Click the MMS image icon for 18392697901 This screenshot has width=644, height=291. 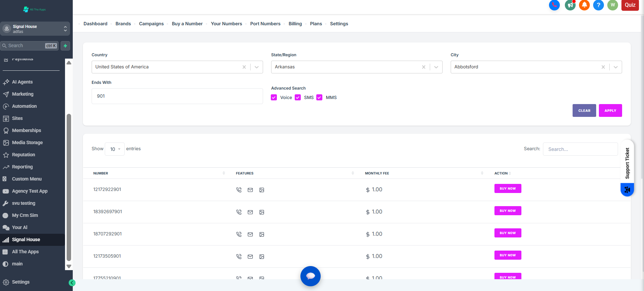point(262,212)
